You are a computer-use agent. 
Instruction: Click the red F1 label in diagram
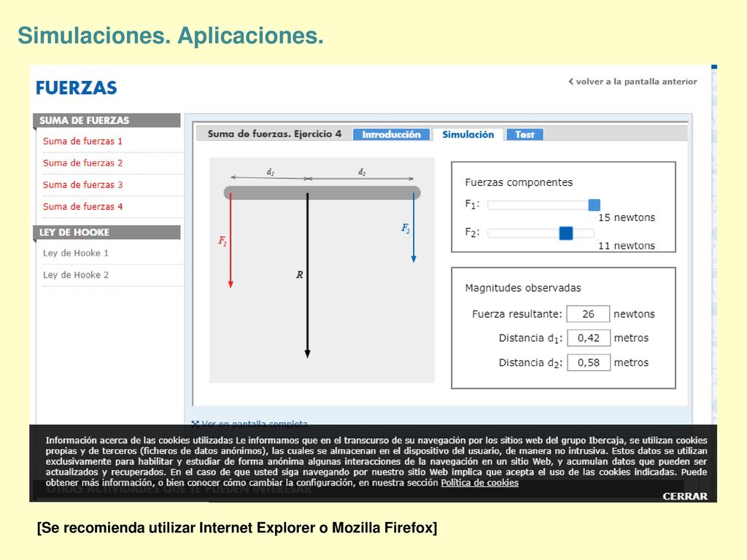coord(222,241)
